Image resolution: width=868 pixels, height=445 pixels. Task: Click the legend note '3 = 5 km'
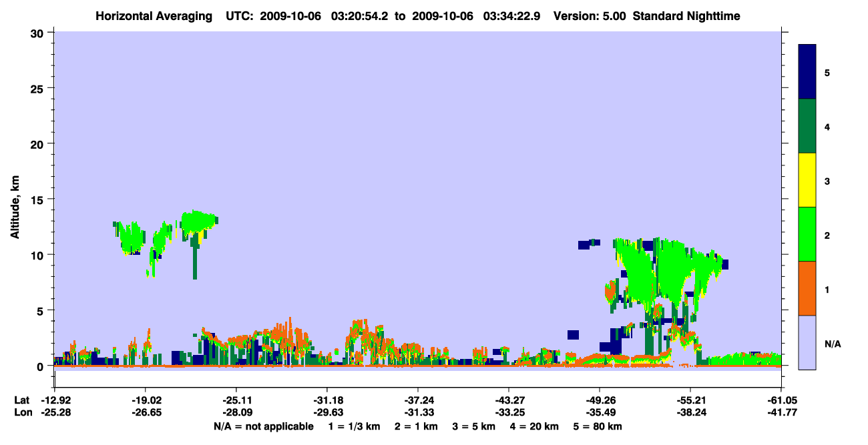(x=474, y=426)
